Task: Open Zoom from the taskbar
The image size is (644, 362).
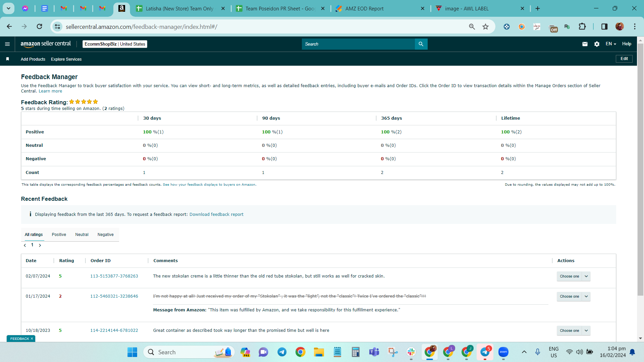Action: pos(503,352)
